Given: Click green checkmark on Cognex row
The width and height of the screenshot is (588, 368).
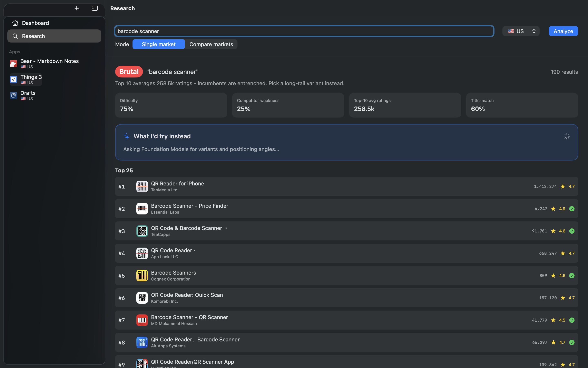Looking at the screenshot, I should (x=572, y=276).
